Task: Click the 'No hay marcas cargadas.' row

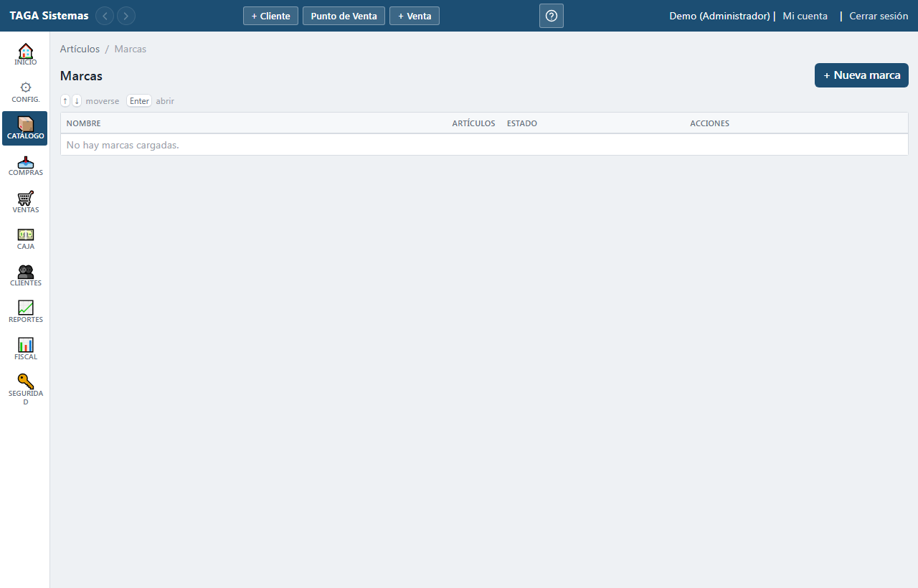Action: point(484,145)
